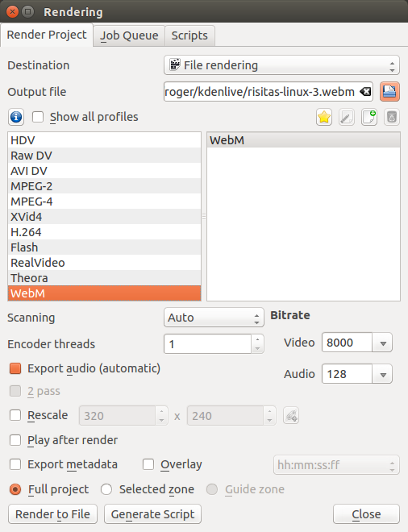Toggle Export audio (automatic) checkbox

15,368
